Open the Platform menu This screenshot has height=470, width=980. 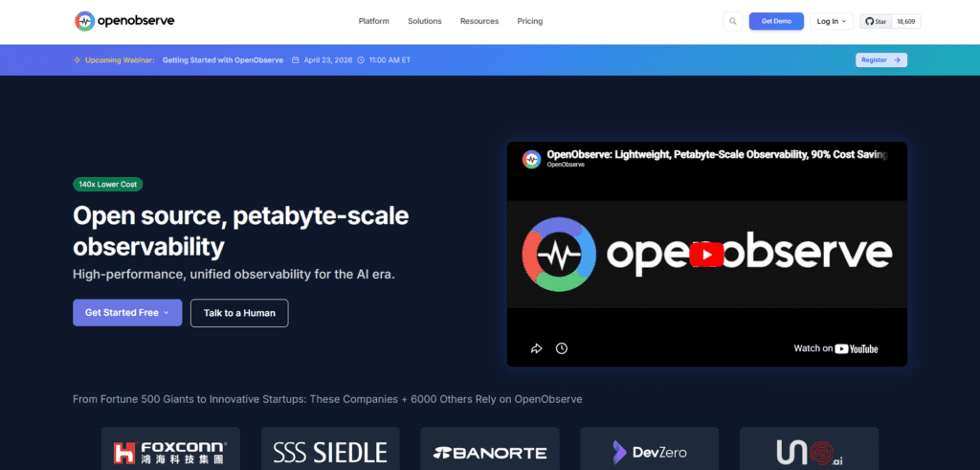point(374,21)
